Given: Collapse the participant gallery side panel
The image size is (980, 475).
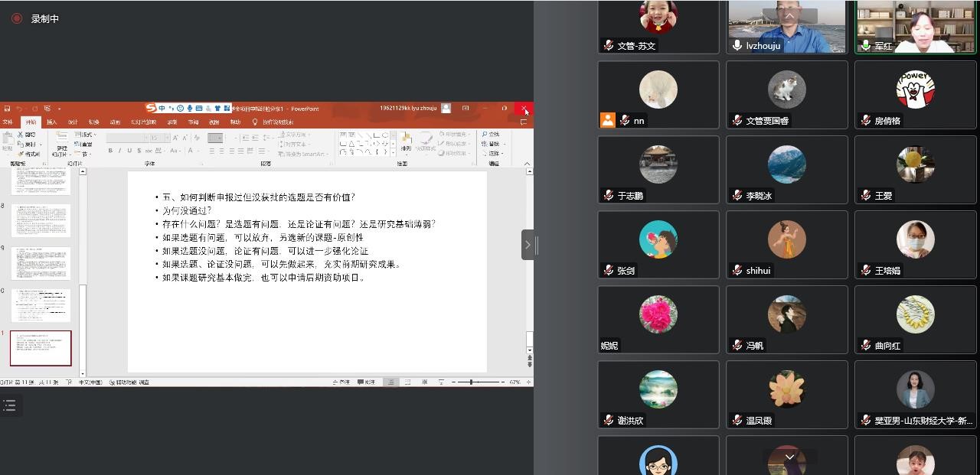Looking at the screenshot, I should pos(528,245).
